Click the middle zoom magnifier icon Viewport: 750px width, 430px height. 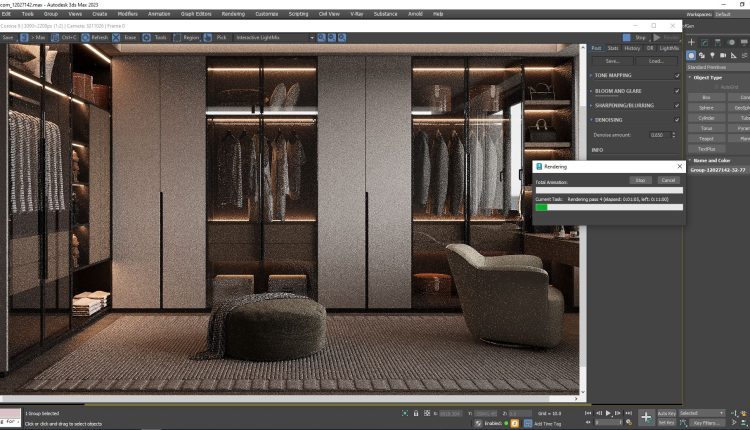pos(331,37)
